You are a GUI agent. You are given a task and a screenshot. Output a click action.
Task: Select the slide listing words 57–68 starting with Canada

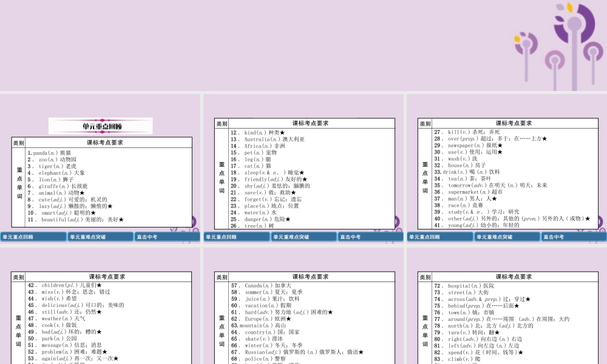[303, 315]
